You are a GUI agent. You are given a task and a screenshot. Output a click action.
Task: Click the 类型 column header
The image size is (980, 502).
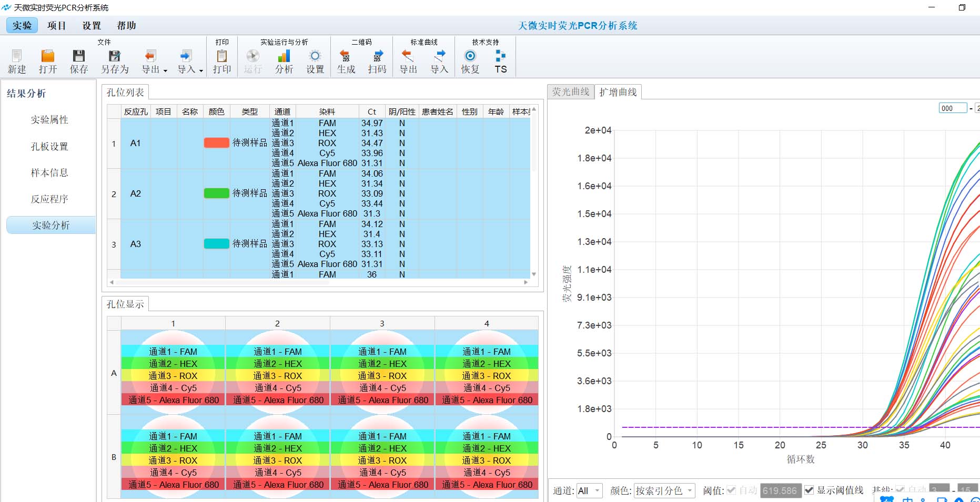coord(250,111)
